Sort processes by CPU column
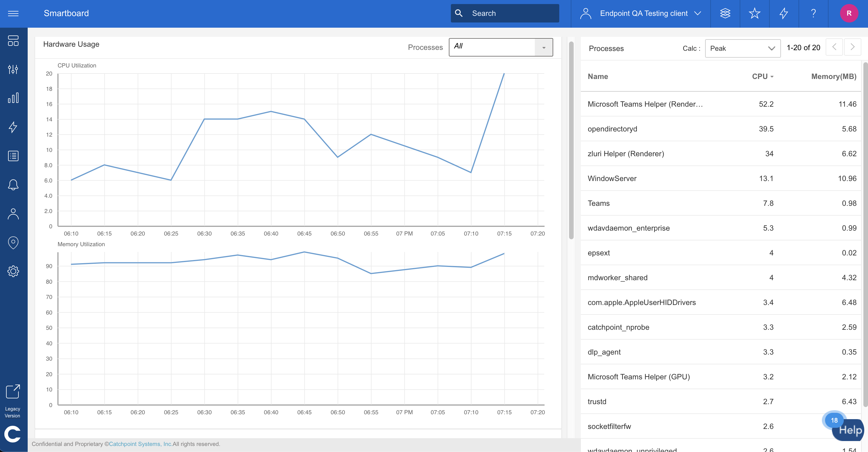 (x=762, y=76)
